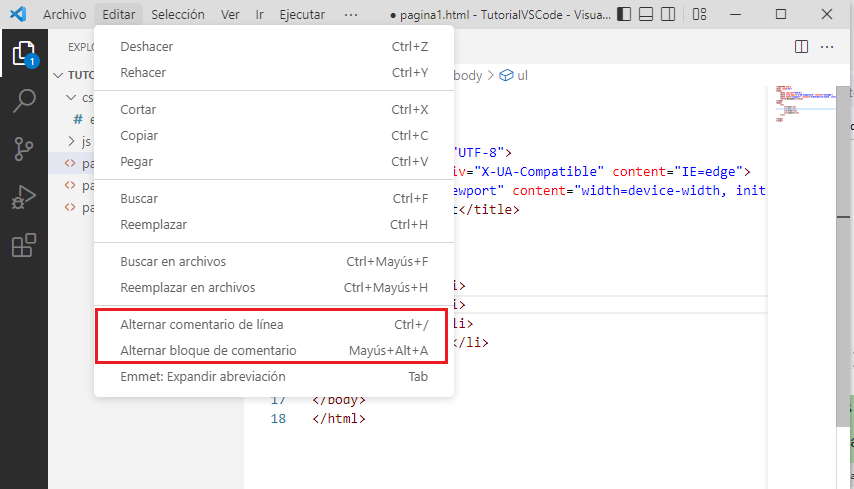
Task: Open the Explorer view in activity bar
Action: coord(24,53)
